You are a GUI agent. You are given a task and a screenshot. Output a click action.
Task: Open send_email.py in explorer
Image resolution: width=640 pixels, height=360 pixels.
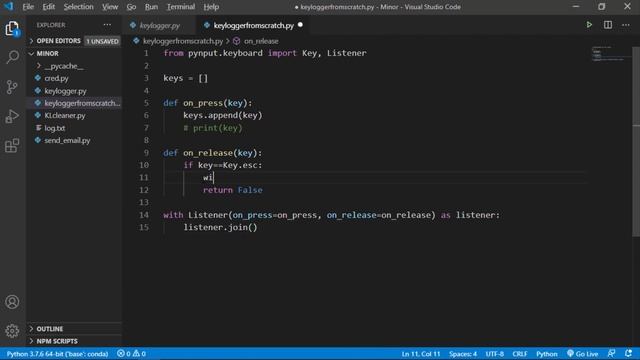(x=67, y=140)
